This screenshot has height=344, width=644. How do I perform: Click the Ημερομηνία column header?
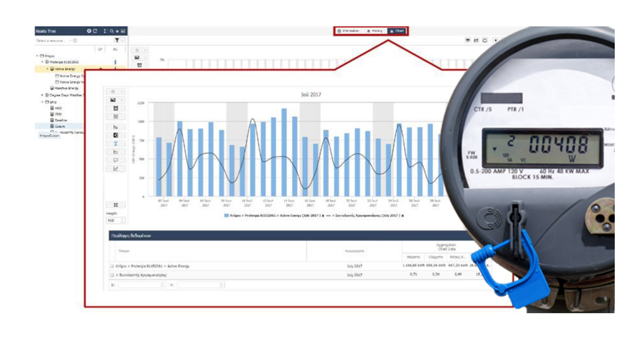click(354, 251)
